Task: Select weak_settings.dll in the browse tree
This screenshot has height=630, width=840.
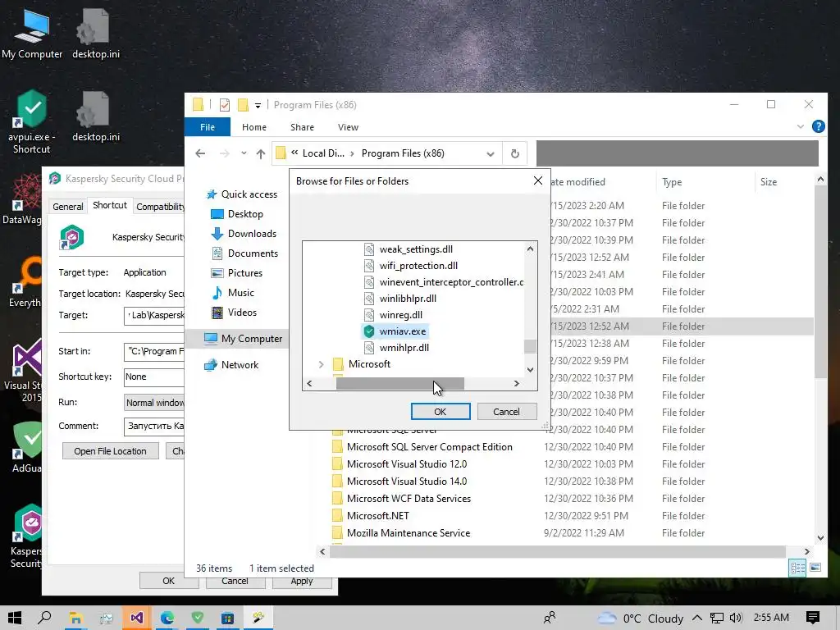Action: 409,249
